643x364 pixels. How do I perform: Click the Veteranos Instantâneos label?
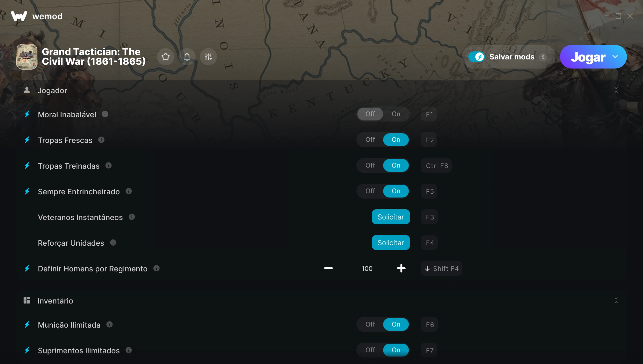[x=80, y=217]
